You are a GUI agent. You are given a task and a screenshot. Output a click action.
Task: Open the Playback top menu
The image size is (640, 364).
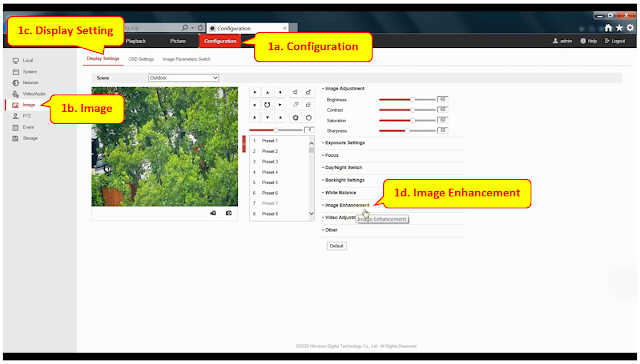(x=136, y=41)
